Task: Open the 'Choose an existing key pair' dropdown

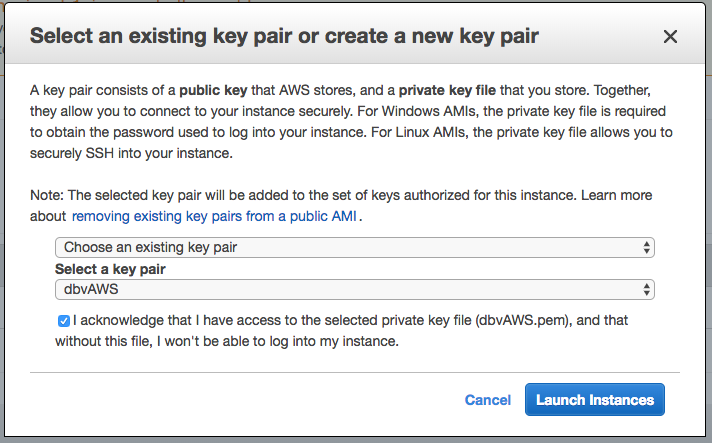Action: point(355,247)
